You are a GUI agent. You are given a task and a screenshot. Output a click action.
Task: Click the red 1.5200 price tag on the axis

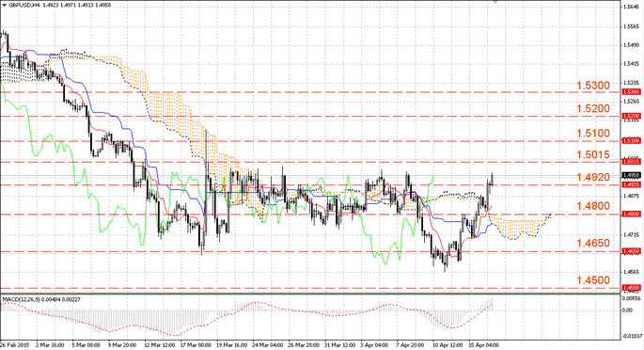(x=631, y=117)
